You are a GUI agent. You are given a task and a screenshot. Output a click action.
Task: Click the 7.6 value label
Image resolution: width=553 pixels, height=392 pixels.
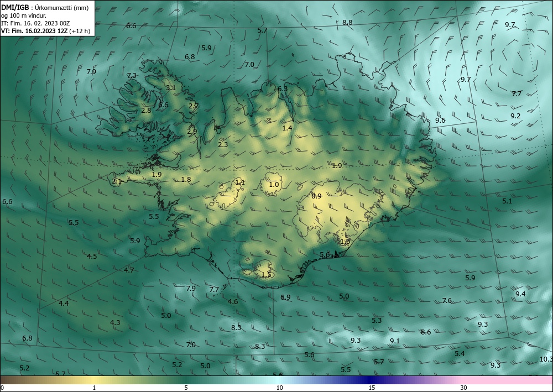click(447, 301)
